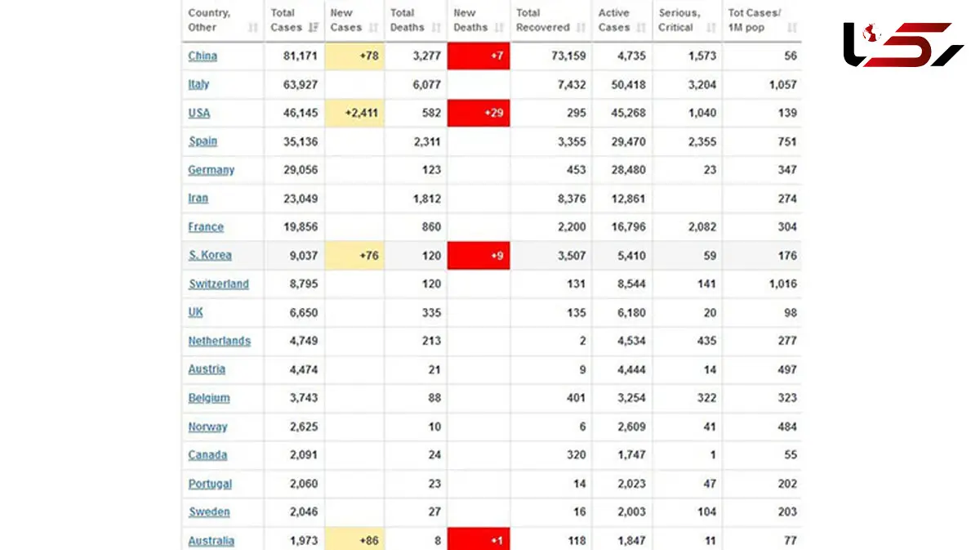Click USA's red +29 new deaths cell
The height and width of the screenshot is (550, 980).
pyautogui.click(x=479, y=113)
